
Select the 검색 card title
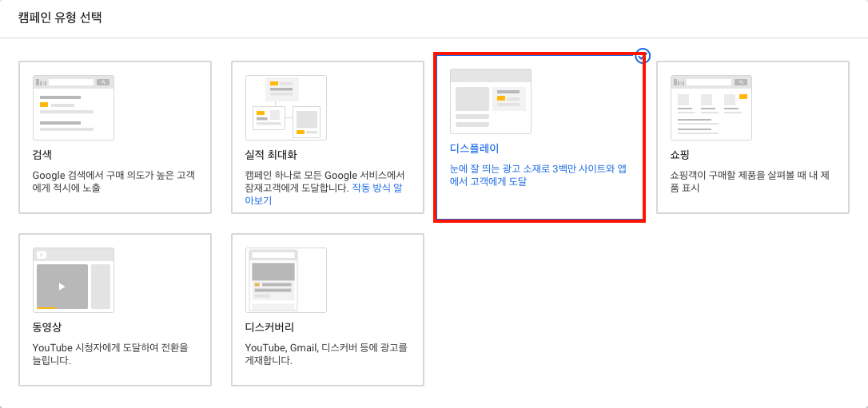(x=42, y=155)
